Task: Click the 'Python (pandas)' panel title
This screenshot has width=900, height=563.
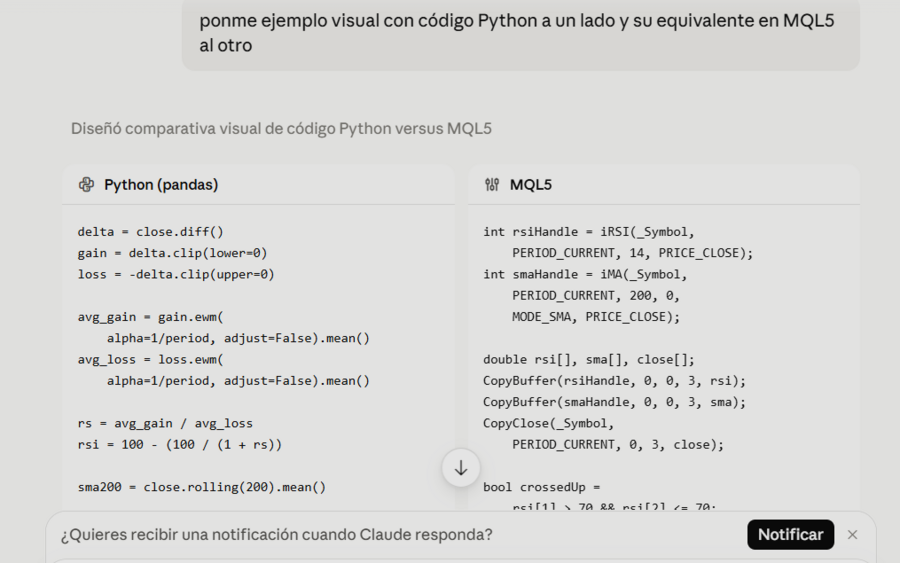Action: [161, 185]
